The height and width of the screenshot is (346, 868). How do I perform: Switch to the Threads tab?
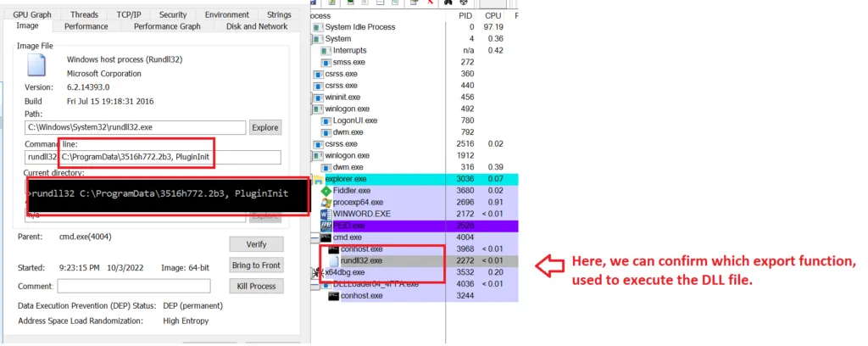click(84, 15)
